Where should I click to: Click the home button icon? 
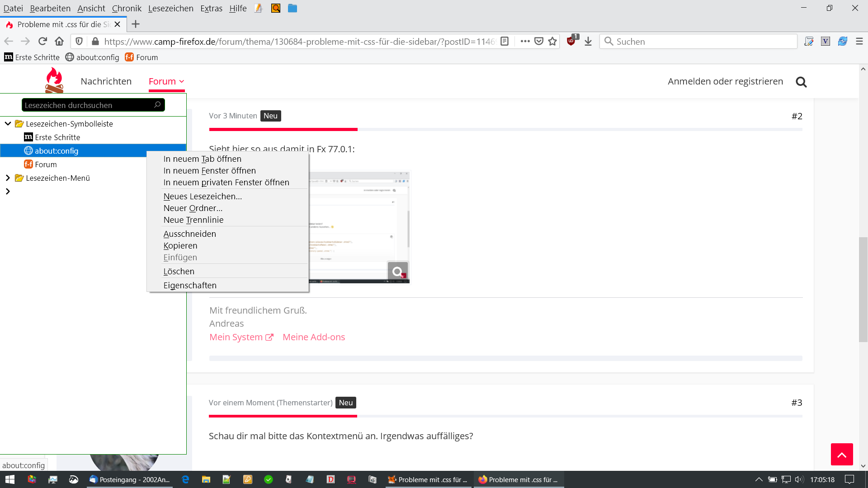[59, 42]
